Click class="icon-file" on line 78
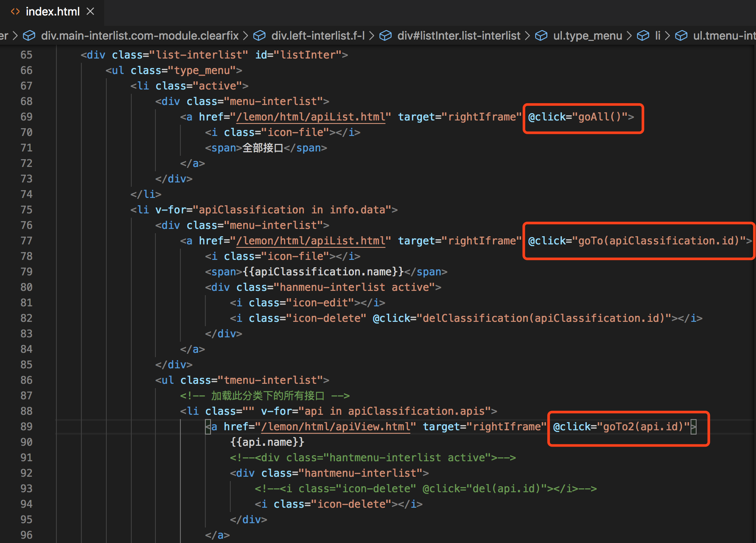 pos(276,256)
